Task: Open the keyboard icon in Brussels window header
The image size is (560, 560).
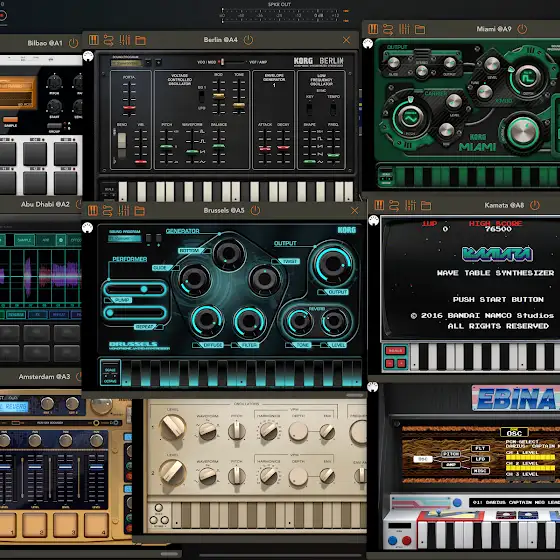Action: [92, 211]
